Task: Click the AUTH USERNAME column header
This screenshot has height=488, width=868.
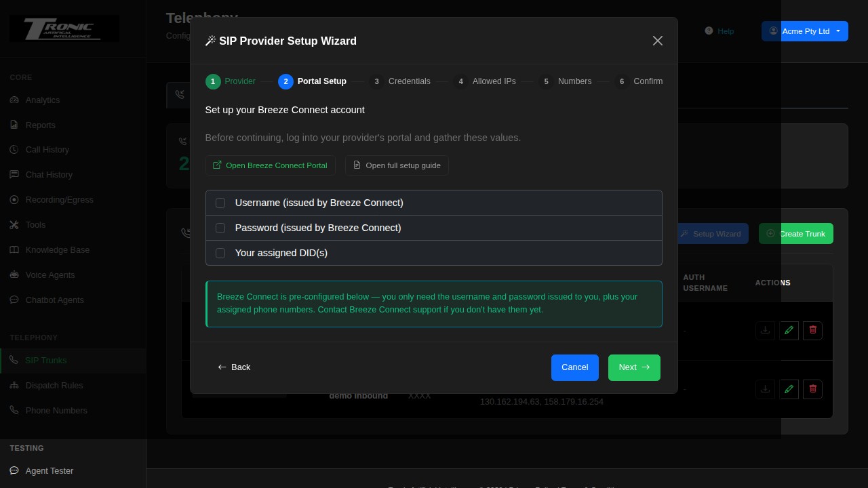Action: coord(705,283)
